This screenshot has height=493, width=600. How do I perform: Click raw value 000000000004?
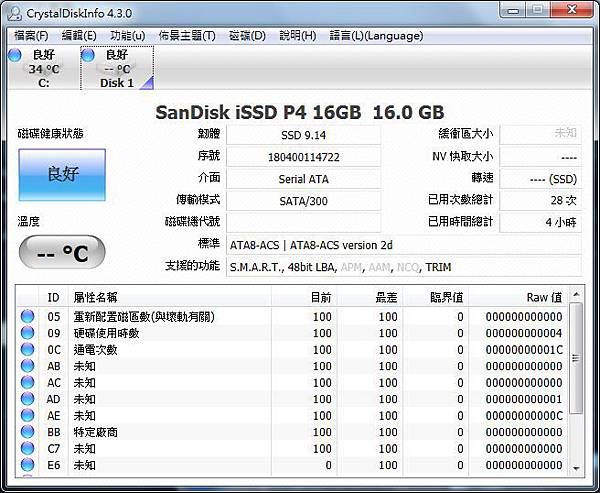[x=524, y=333]
